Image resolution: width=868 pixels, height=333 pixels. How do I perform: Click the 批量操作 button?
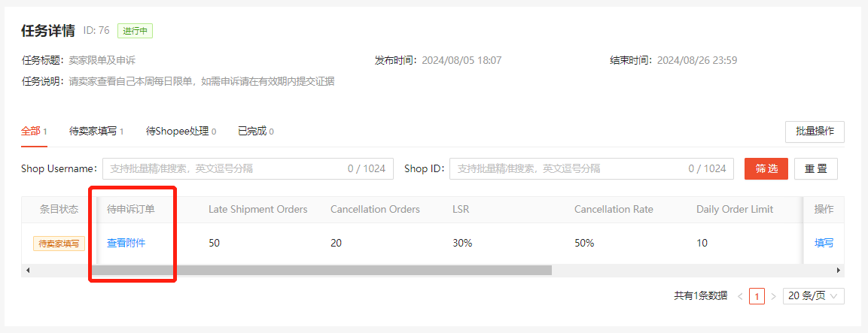pos(815,132)
